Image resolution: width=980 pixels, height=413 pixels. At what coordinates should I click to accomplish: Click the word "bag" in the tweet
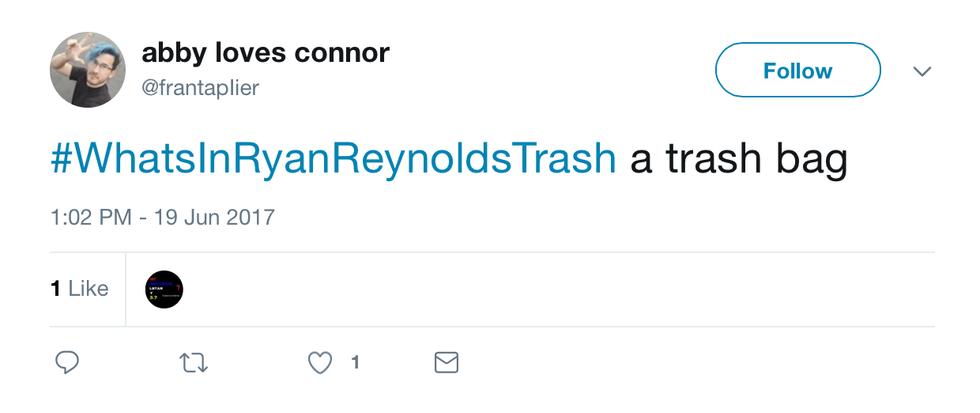point(815,162)
